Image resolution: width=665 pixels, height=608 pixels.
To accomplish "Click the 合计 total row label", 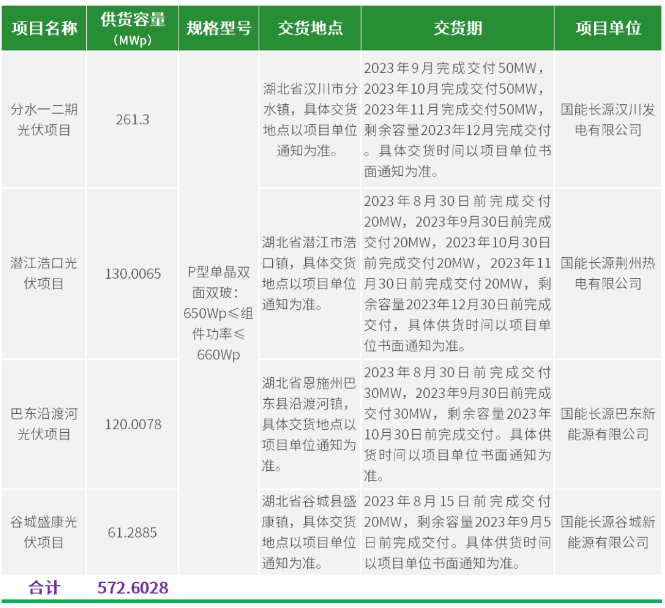I will click(x=44, y=588).
